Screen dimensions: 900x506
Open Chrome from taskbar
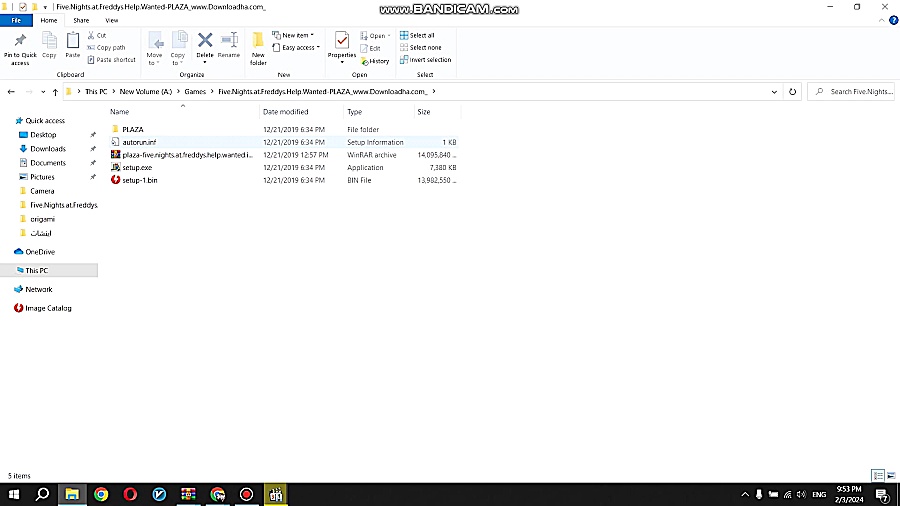click(x=101, y=494)
